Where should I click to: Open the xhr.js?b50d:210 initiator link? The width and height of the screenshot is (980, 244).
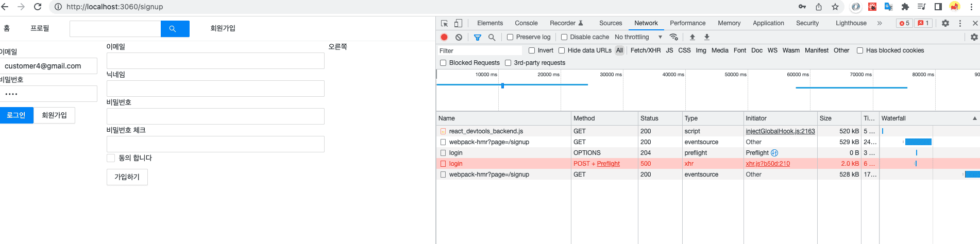[768, 164]
